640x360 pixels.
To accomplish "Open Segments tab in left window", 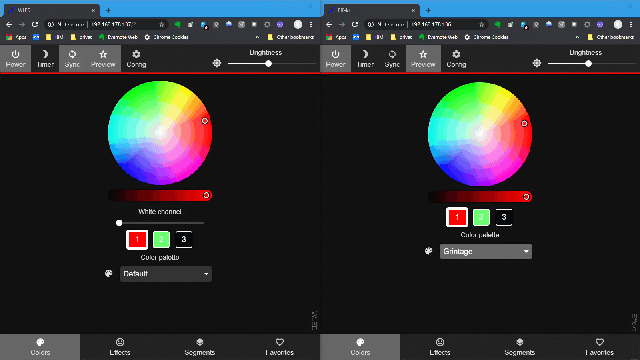I will [x=200, y=347].
